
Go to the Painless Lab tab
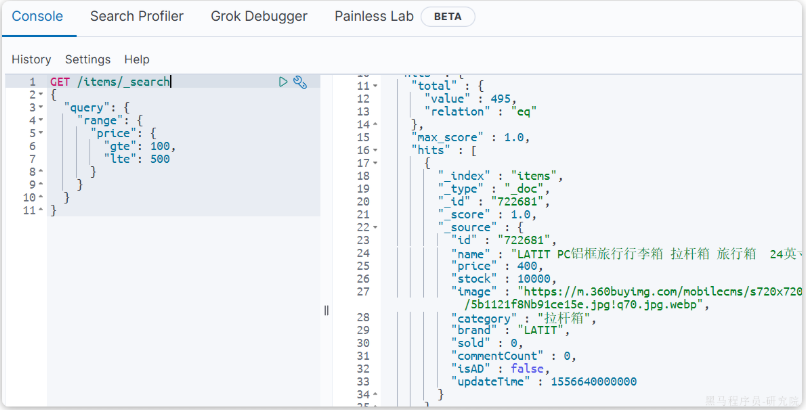(373, 17)
